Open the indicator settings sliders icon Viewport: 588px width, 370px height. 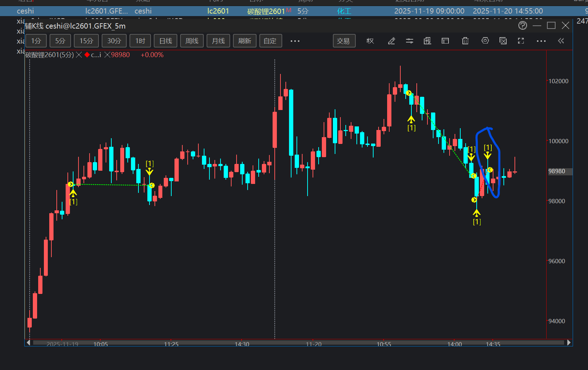(x=409, y=41)
